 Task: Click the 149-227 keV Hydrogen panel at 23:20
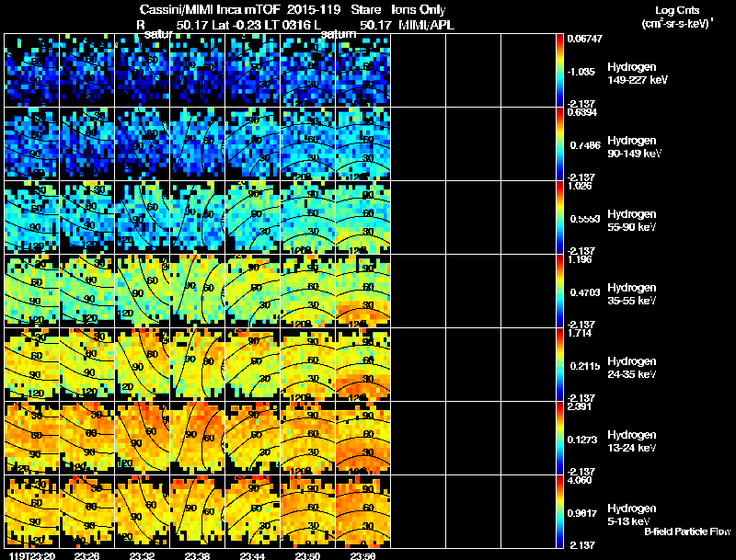click(32, 71)
